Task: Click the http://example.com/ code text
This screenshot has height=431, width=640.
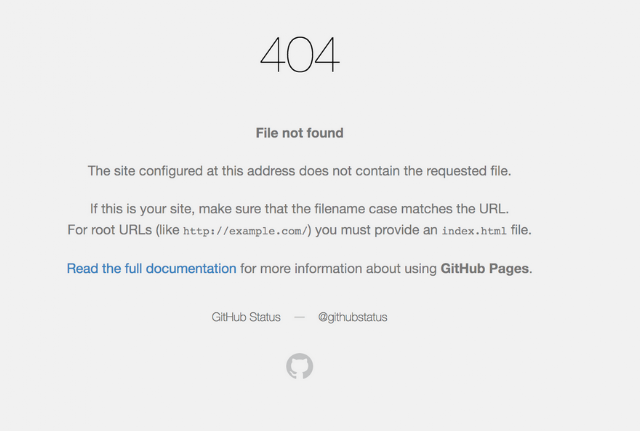Action: (245, 231)
